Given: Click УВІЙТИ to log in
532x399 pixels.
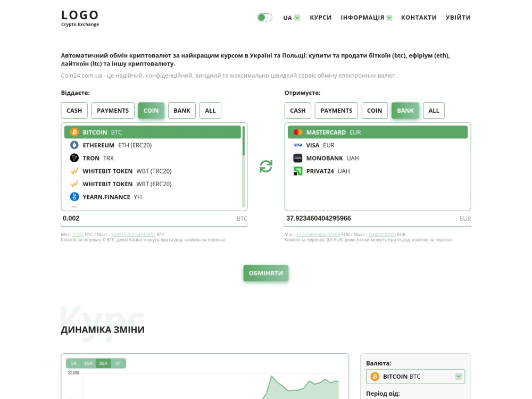Looking at the screenshot, I should point(458,18).
